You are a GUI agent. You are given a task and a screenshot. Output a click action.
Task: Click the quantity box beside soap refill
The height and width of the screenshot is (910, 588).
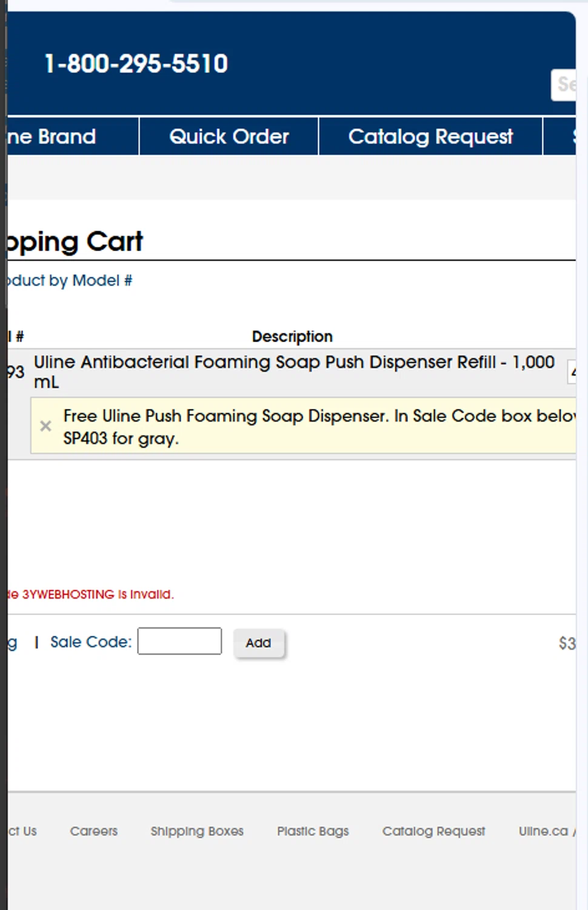pyautogui.click(x=572, y=372)
